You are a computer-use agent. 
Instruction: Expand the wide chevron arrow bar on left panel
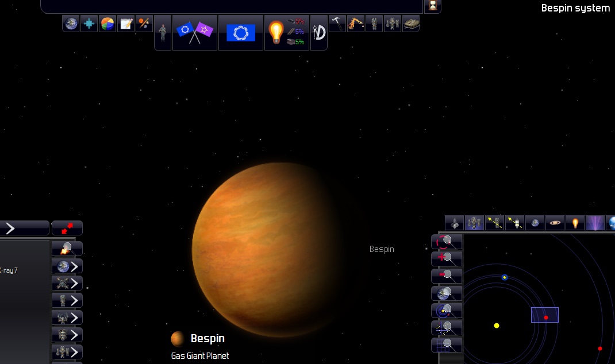[x=24, y=228]
